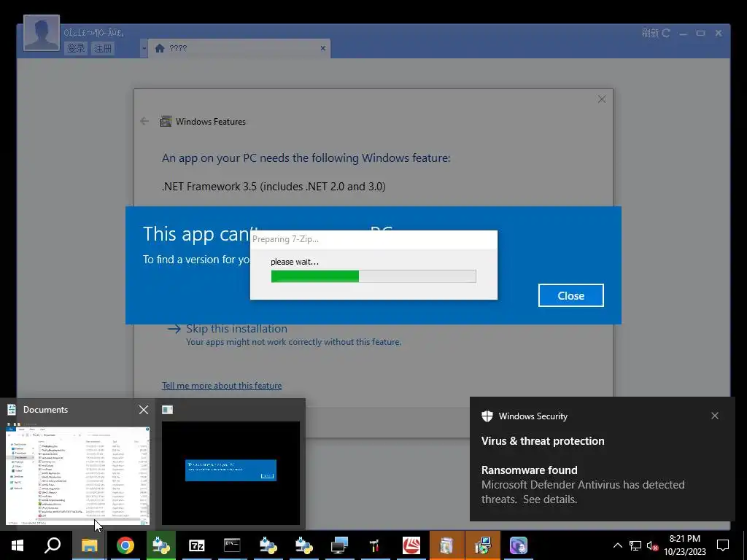The height and width of the screenshot is (560, 747).
Task: Click the Documents preview title icon
Action: [12, 410]
